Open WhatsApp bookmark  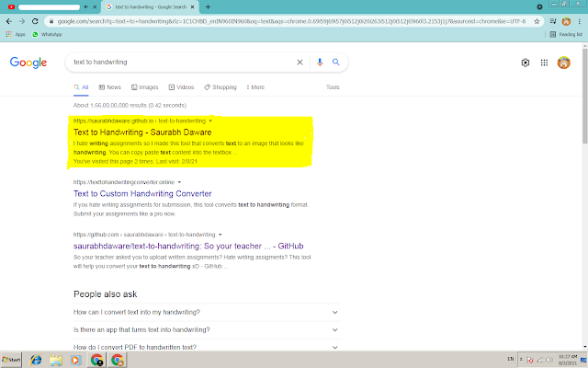coord(47,34)
